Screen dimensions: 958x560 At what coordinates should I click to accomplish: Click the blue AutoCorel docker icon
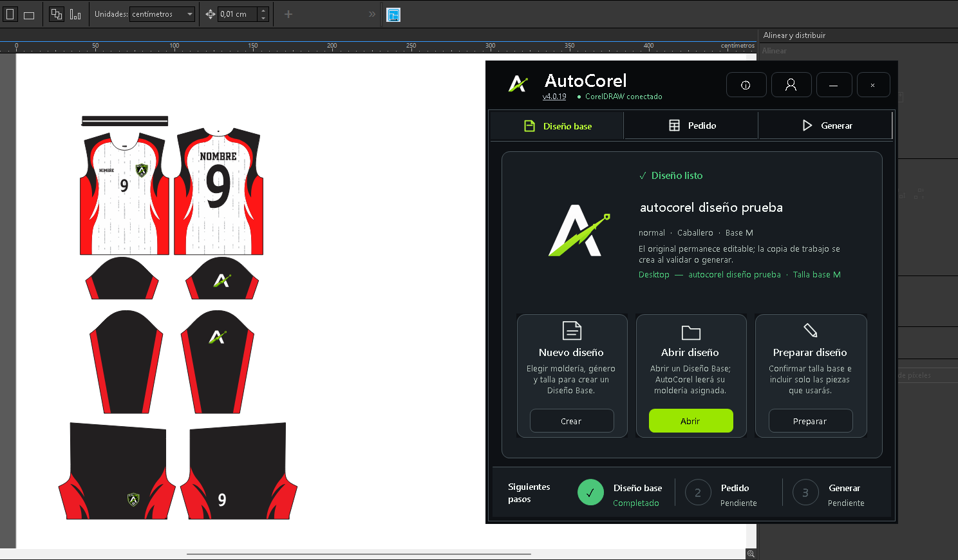393,14
